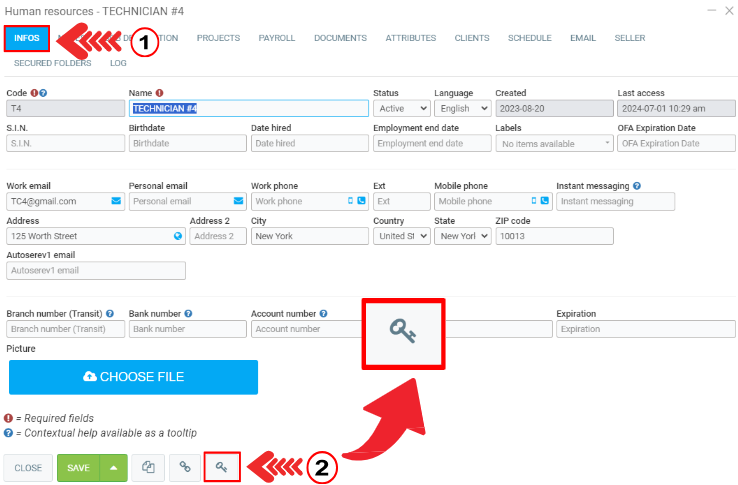Go to the DOCUMENTS tab

pyautogui.click(x=340, y=38)
